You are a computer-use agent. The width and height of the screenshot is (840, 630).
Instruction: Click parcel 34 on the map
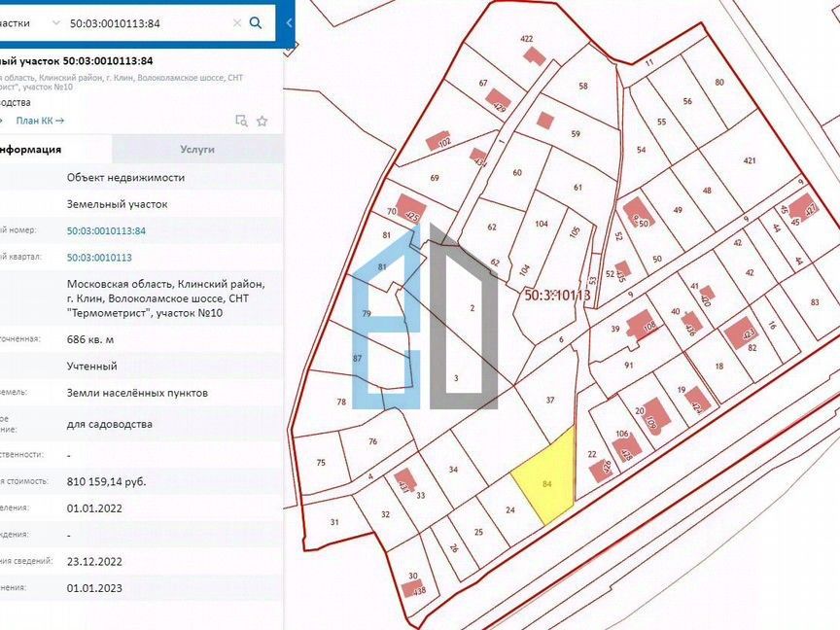click(453, 470)
